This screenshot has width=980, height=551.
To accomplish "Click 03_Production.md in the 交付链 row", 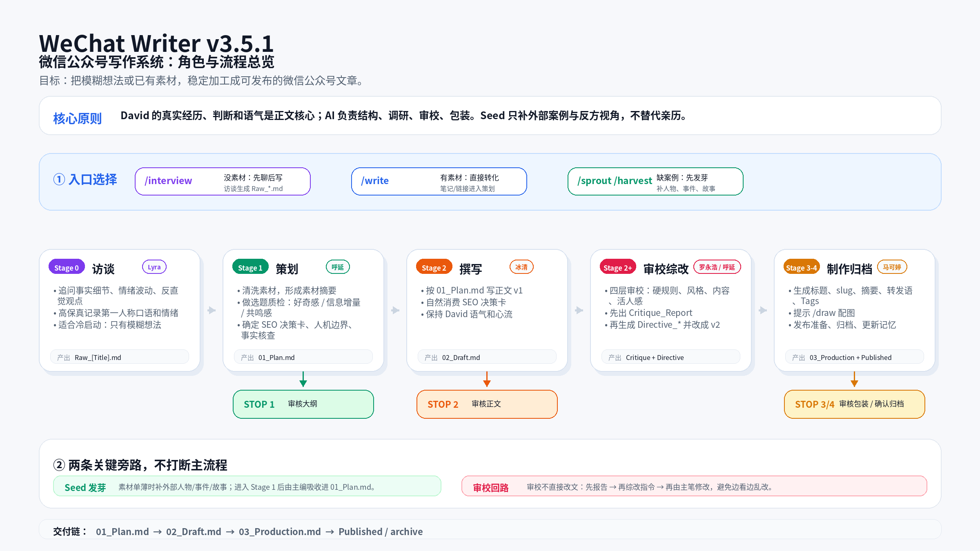I will tap(280, 531).
